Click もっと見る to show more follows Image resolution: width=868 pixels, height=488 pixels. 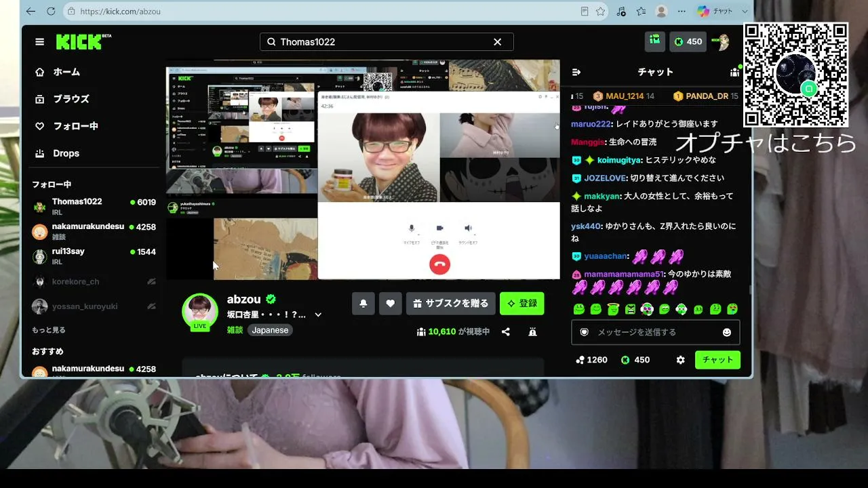(49, 330)
